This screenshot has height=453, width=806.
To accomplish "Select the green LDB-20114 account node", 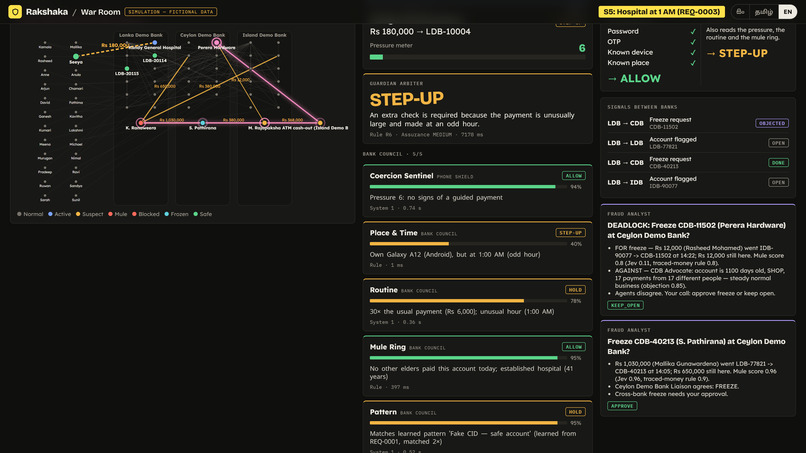I will 155,56.
